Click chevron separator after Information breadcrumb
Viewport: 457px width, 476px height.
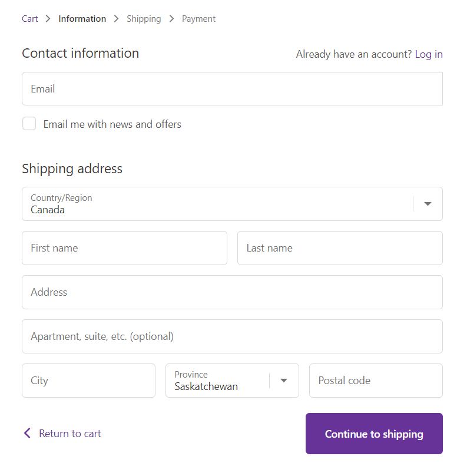[x=117, y=19]
